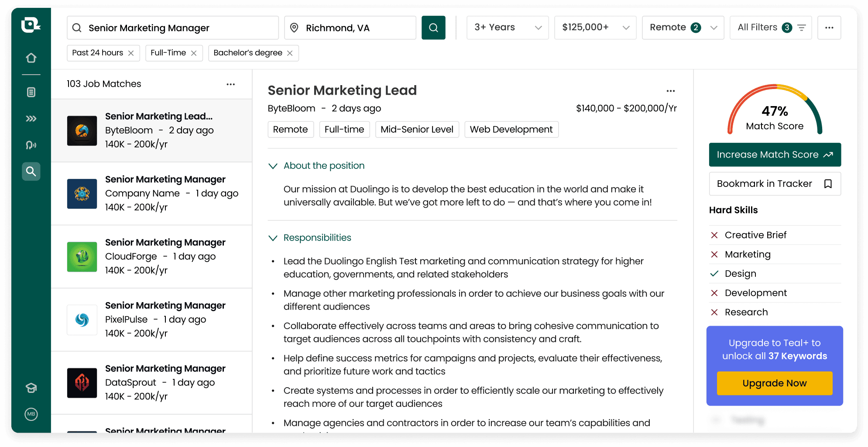This screenshot has height=447, width=868.
Task: Click the 47% Match Score gauge
Action: click(775, 109)
